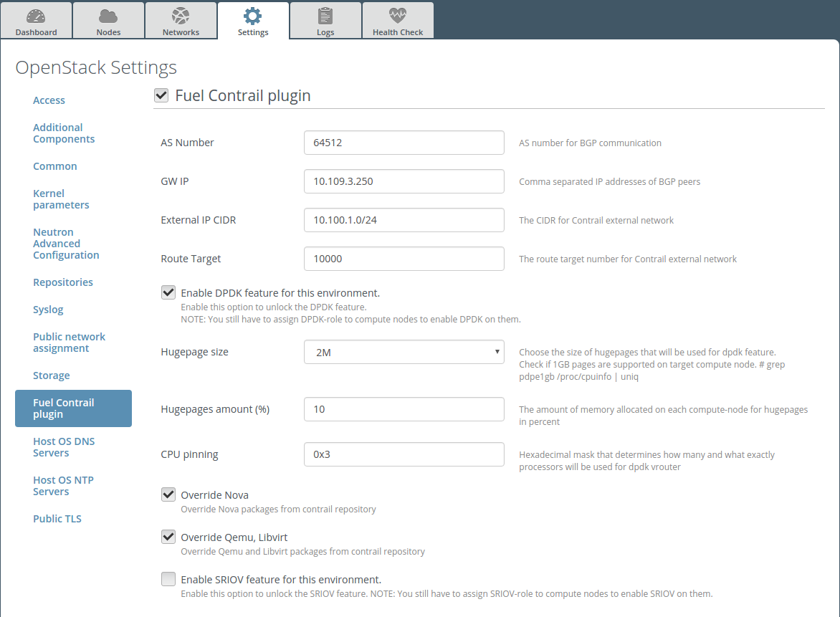The width and height of the screenshot is (840, 617).
Task: Open Kernel parameters section
Action: pos(61,199)
